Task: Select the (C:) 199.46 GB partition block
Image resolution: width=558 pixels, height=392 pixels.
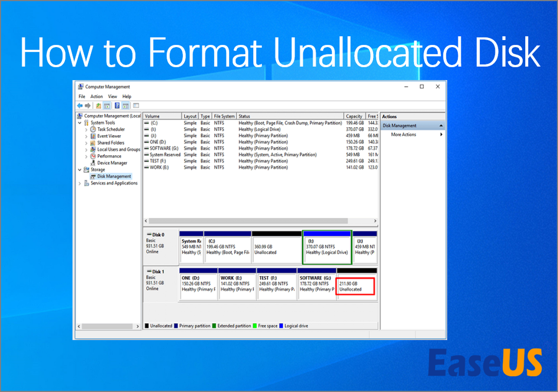Action: pyautogui.click(x=227, y=247)
